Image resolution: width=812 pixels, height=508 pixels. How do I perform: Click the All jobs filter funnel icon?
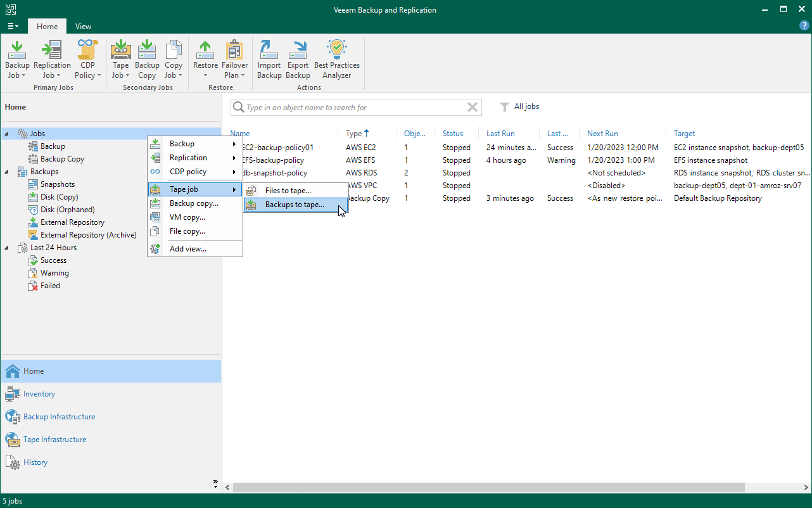(505, 107)
